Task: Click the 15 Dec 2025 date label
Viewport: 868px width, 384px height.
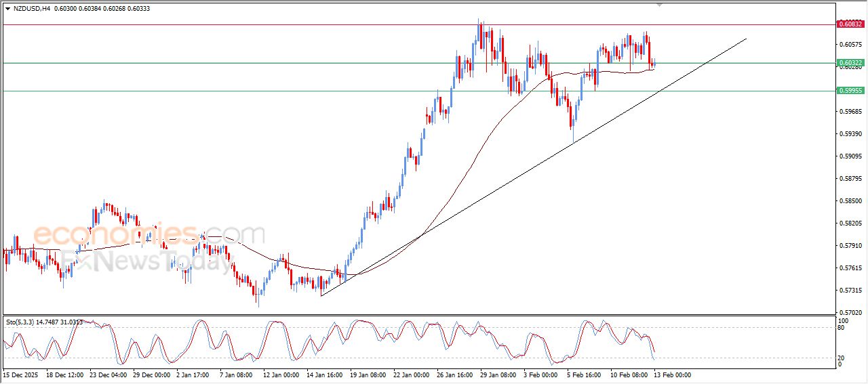Action: coord(20,374)
